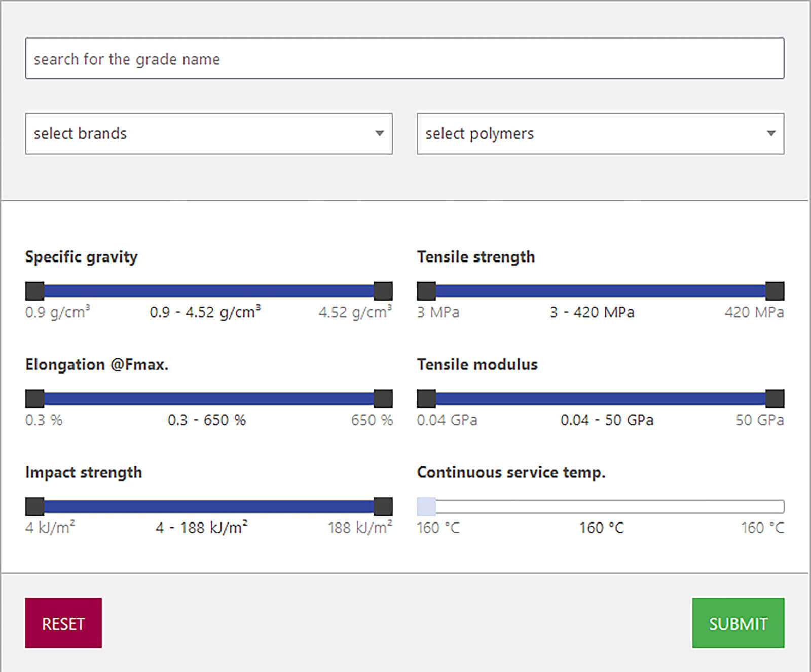Click the select polymers dropdown arrow

771,133
